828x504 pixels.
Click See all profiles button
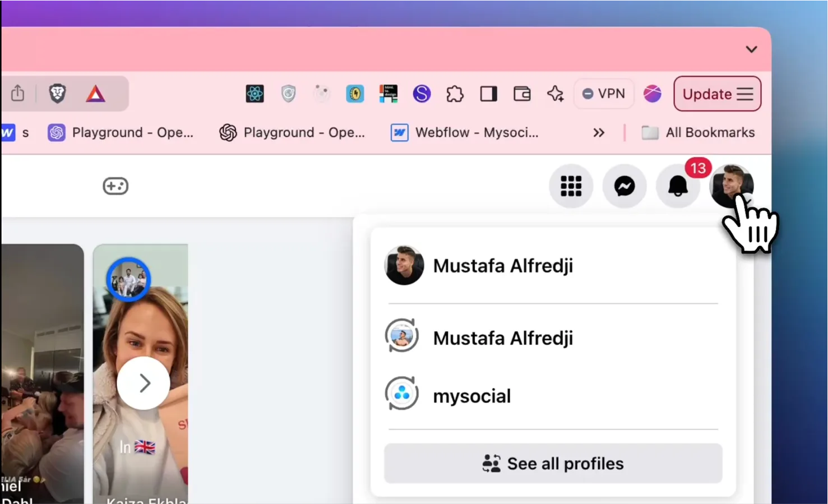coord(553,464)
